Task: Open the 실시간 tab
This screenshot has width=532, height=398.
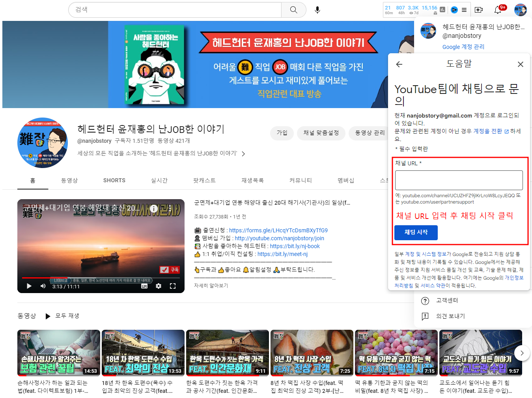Action: [159, 181]
